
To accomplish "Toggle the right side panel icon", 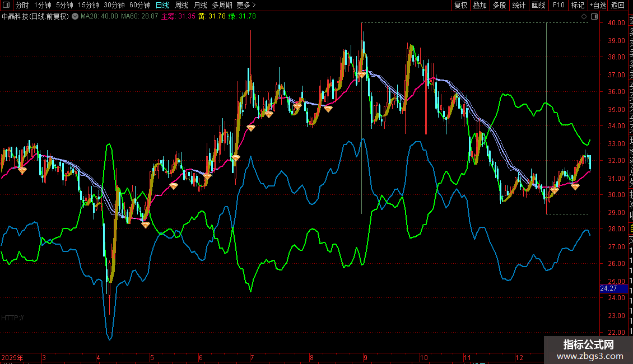I will point(594,17).
